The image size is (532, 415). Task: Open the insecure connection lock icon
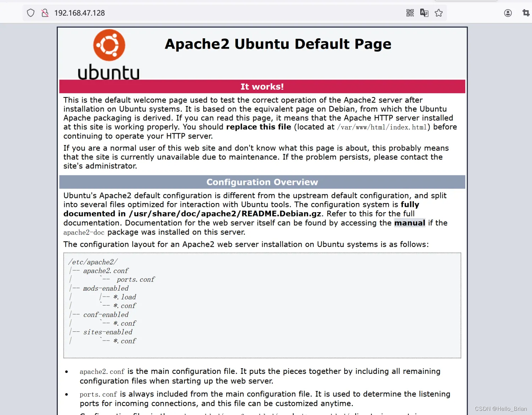tap(45, 13)
